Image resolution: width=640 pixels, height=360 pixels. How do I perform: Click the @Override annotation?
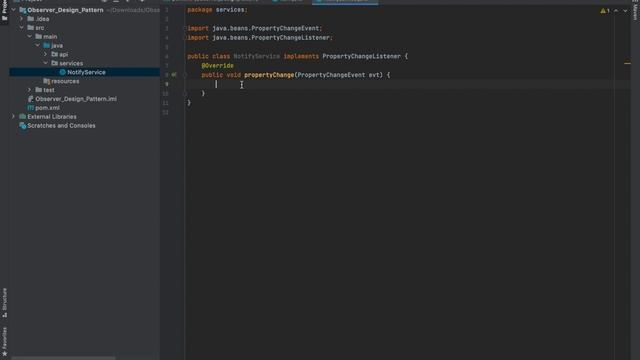tap(218, 66)
